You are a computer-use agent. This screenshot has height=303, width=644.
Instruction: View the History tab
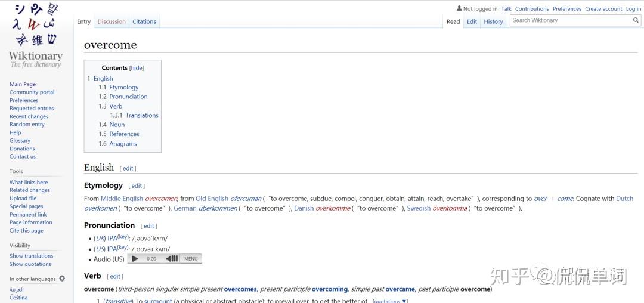pos(493,21)
